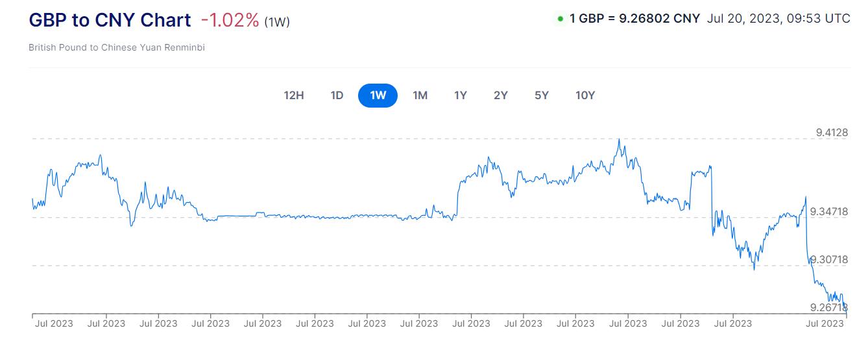Image resolution: width=868 pixels, height=339 pixels.
Task: Click the green live rate dot
Action: 560,19
